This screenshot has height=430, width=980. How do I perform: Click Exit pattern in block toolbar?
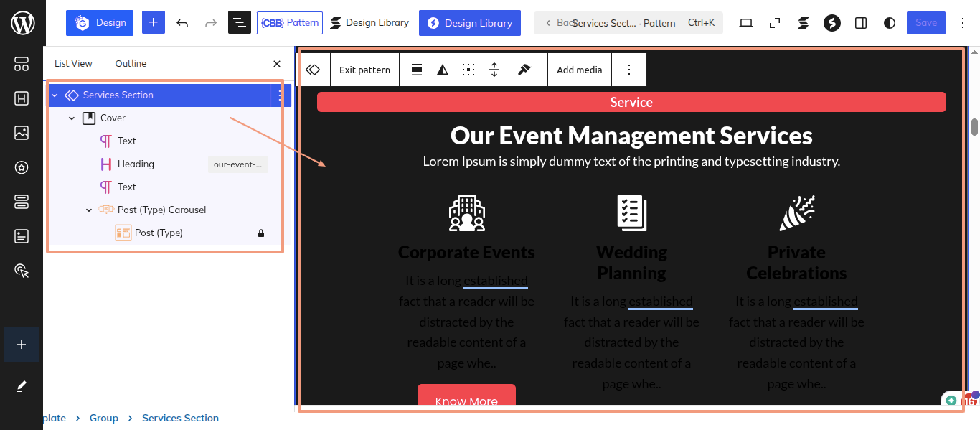(x=364, y=70)
